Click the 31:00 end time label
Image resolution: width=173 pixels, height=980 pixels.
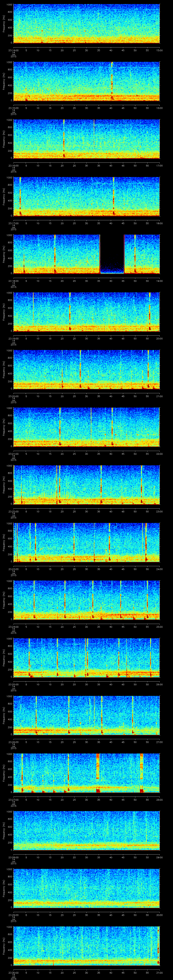[x=159, y=972]
